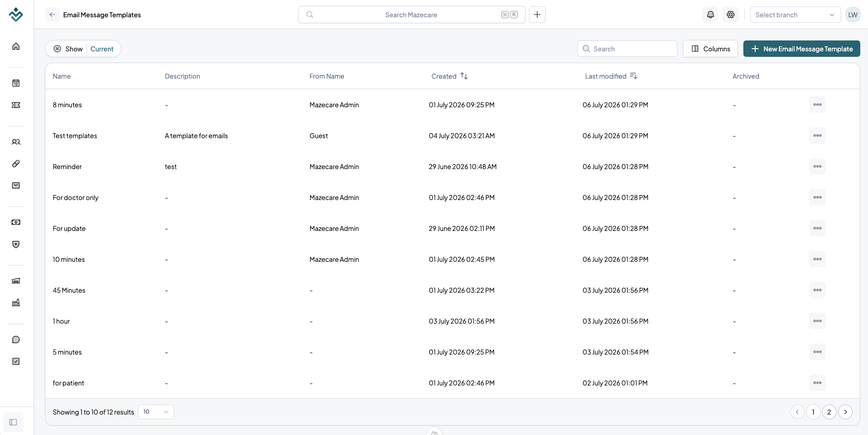Click '04 July 2026 03:21 AM' created cell

point(462,136)
